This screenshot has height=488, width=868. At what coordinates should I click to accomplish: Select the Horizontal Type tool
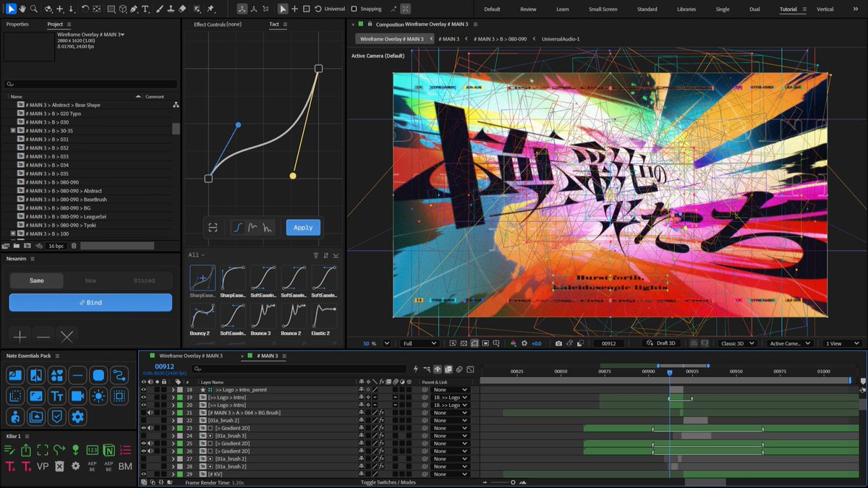[146, 9]
